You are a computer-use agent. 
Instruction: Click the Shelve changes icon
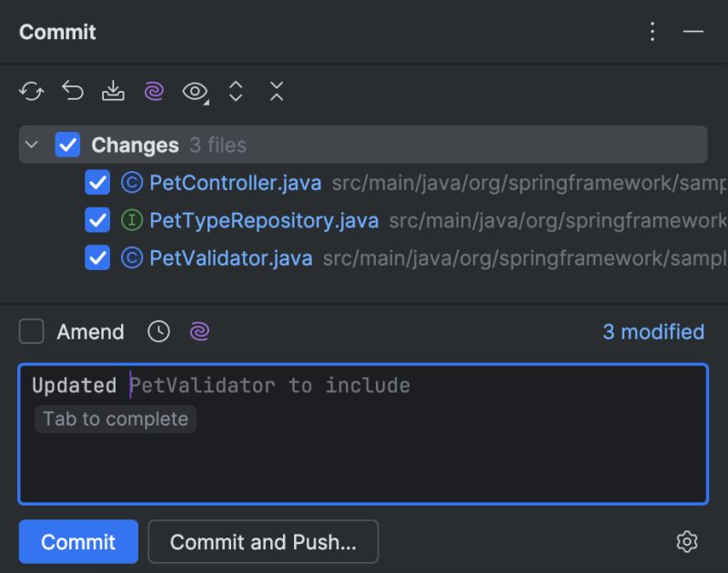113,91
